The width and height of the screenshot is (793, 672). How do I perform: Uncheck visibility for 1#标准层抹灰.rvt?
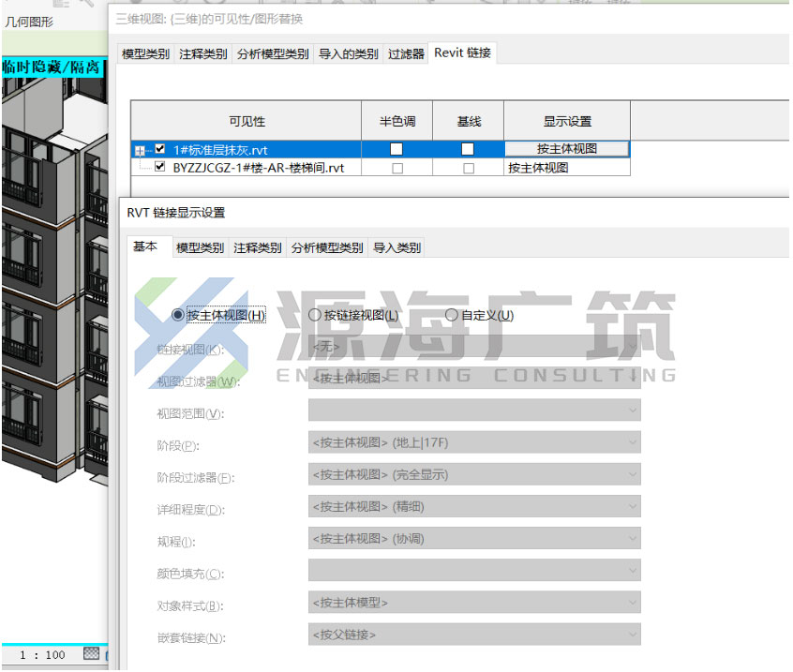pos(159,149)
